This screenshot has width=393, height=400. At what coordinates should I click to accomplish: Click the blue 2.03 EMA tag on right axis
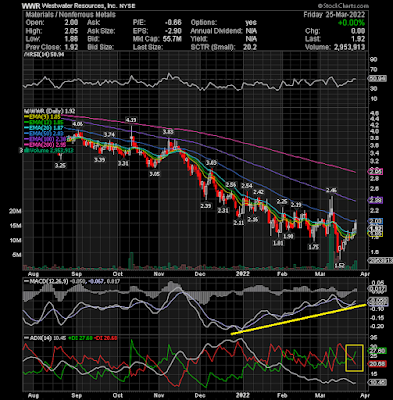click(375, 221)
